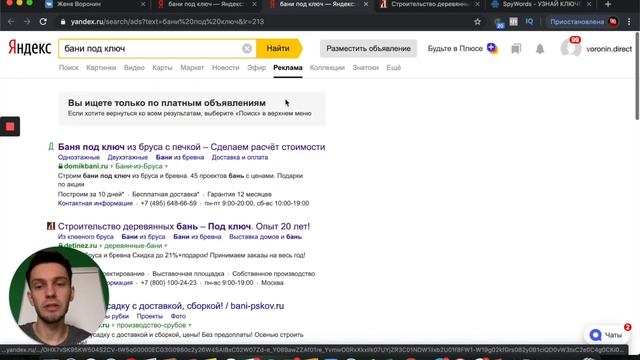Open Chrome's three-dot menu
Image resolution: width=640 pixels, height=360 pixels.
pyautogui.click(x=629, y=22)
